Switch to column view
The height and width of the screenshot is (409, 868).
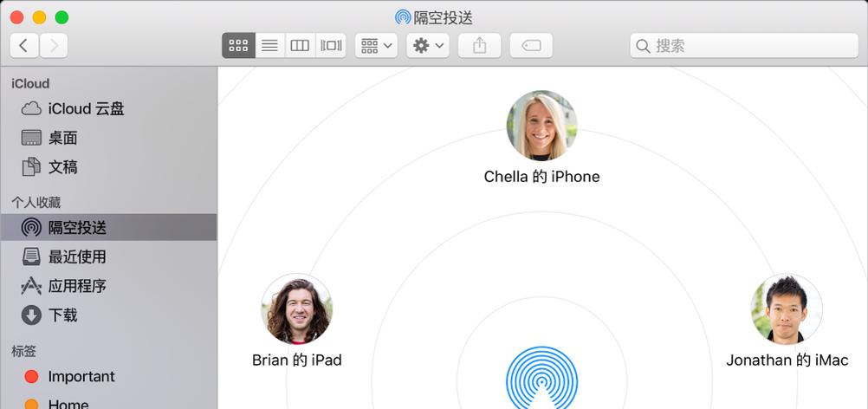[x=300, y=45]
